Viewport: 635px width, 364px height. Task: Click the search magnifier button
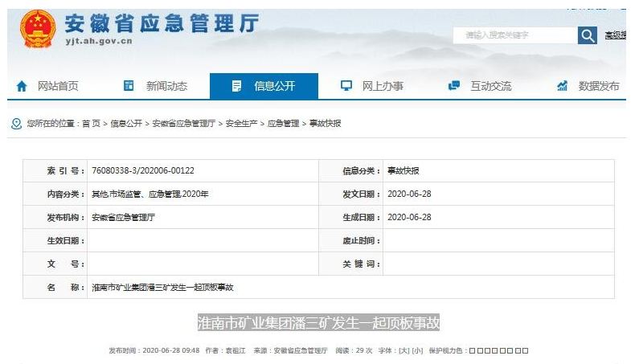coord(588,35)
